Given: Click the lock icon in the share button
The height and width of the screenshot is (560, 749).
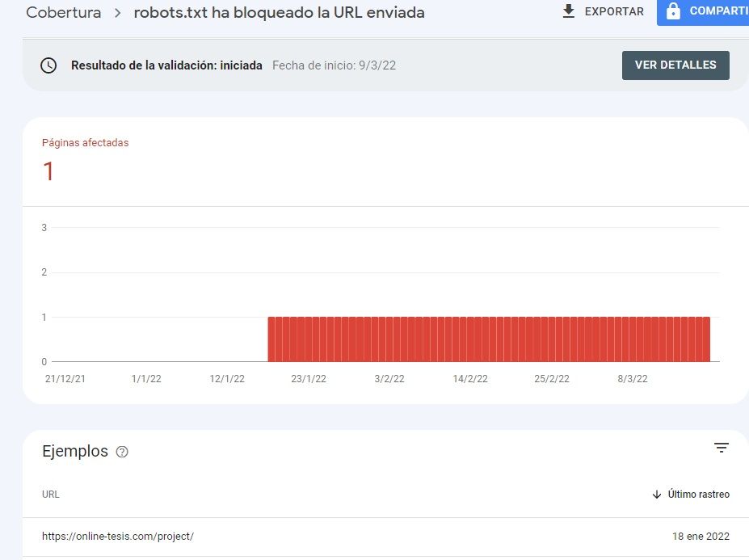Looking at the screenshot, I should [x=673, y=11].
